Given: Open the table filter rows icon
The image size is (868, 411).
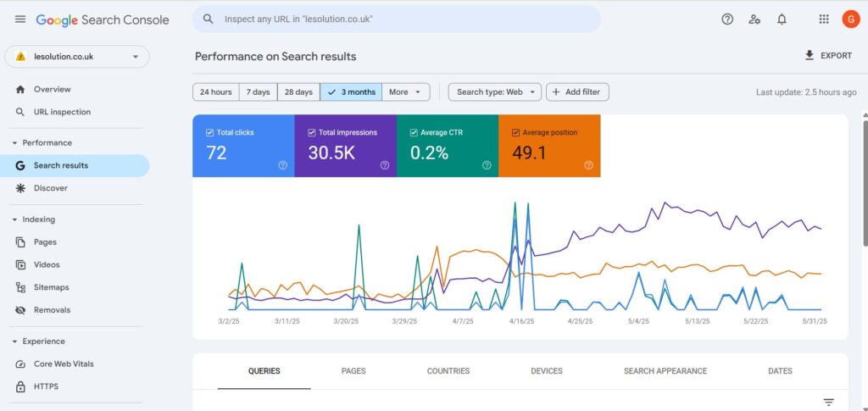Looking at the screenshot, I should (x=828, y=403).
